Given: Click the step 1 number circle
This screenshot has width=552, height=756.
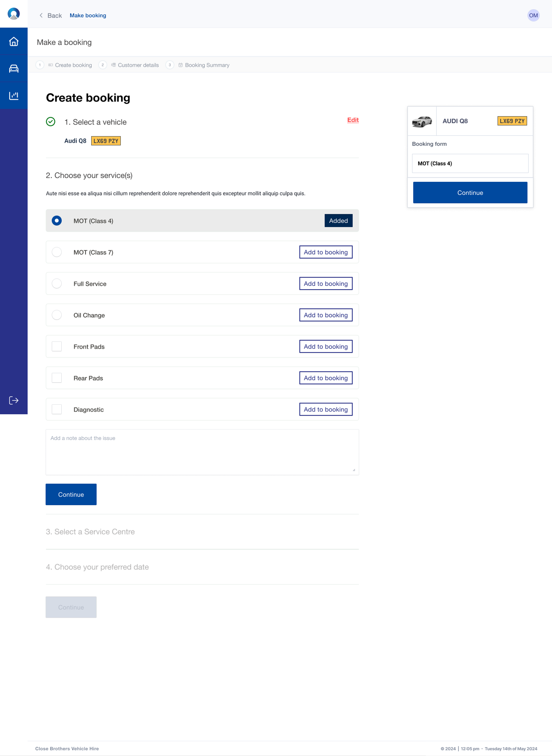Looking at the screenshot, I should click(40, 65).
